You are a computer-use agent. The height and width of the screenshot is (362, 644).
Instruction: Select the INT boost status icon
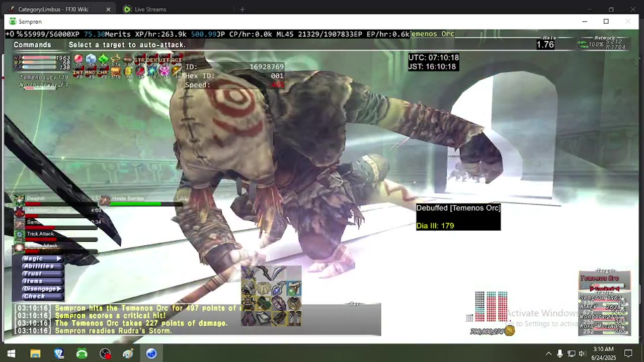[x=78, y=71]
